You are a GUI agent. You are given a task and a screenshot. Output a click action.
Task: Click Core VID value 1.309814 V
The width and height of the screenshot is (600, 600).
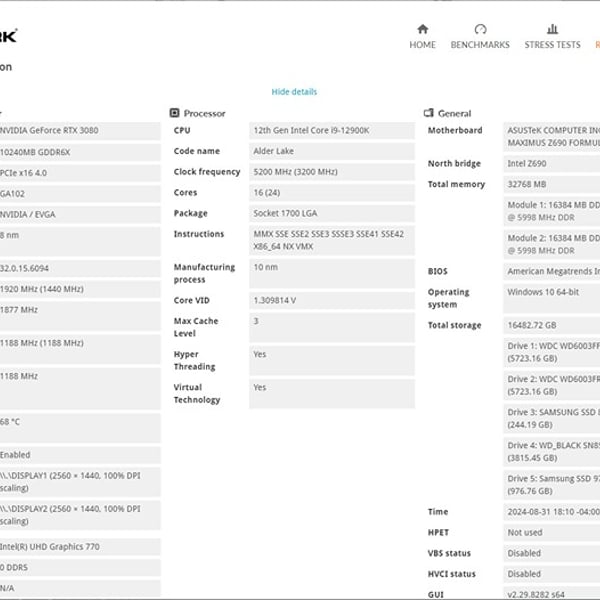(332, 300)
